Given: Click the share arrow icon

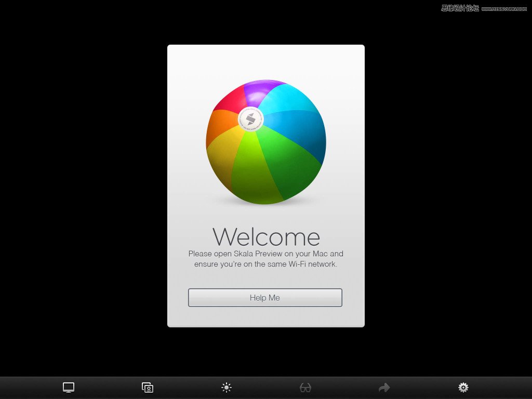Looking at the screenshot, I should tap(384, 388).
